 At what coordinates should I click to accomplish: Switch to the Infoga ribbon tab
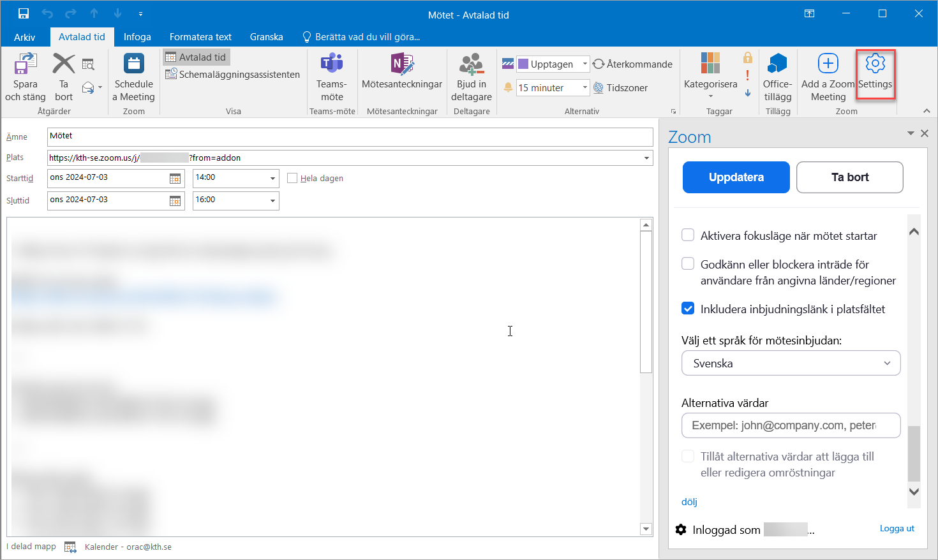point(137,37)
